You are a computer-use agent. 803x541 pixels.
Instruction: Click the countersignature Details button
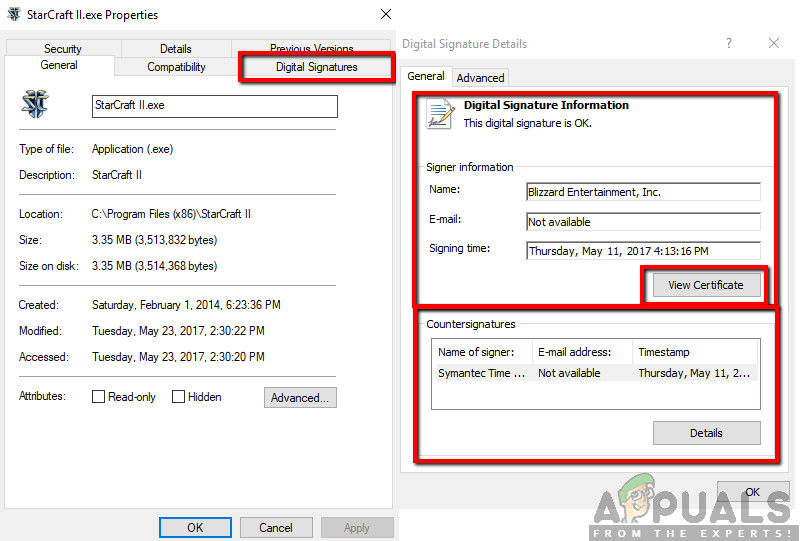pos(706,433)
